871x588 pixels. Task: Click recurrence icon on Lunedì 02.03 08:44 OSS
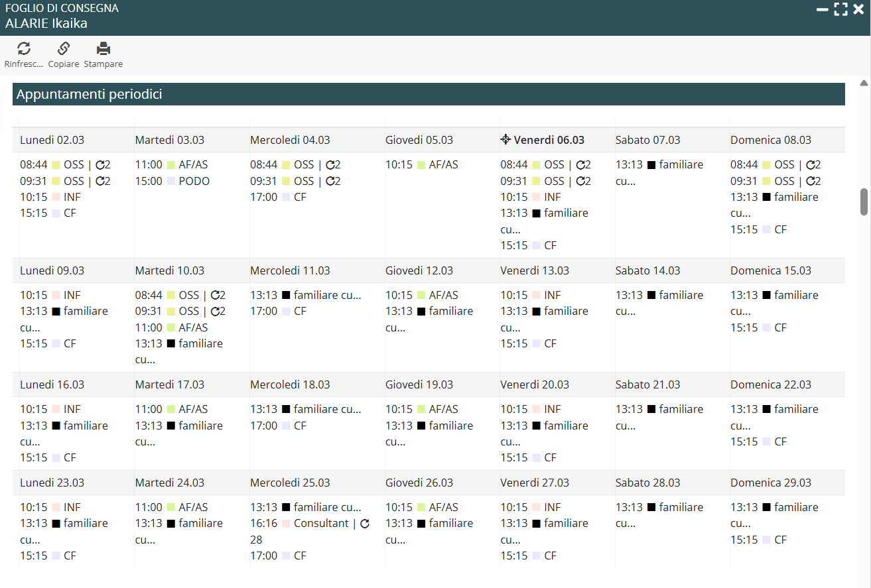(100, 165)
